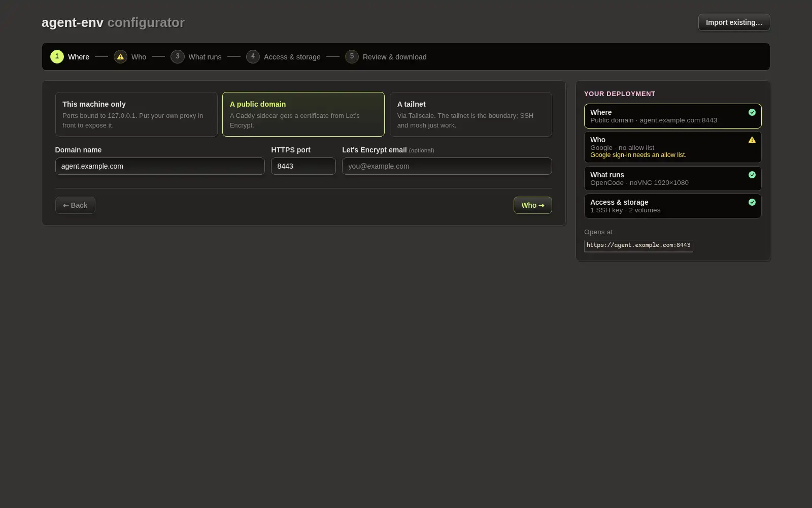This screenshot has width=812, height=508.
Task: Select the This machine only option
Action: coord(136,114)
